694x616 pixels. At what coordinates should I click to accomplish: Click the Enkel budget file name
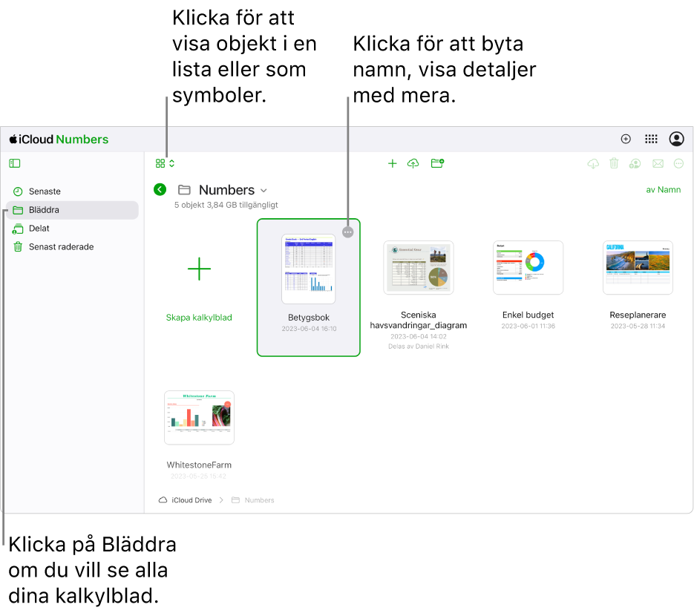(x=528, y=315)
